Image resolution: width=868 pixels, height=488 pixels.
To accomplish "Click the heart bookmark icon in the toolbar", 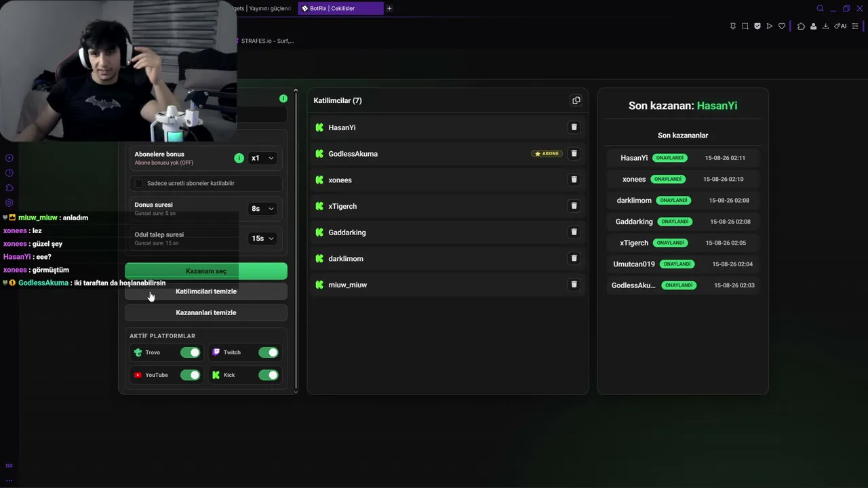I will [x=782, y=26].
